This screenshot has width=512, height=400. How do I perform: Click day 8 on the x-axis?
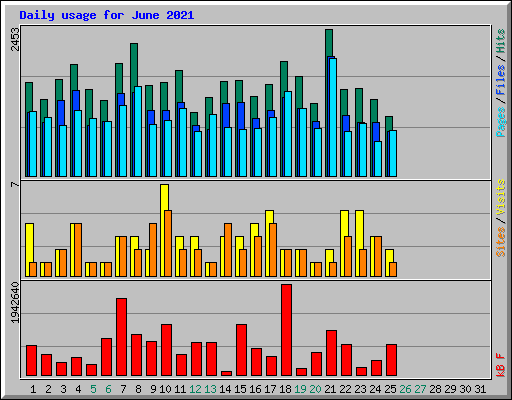(x=138, y=389)
